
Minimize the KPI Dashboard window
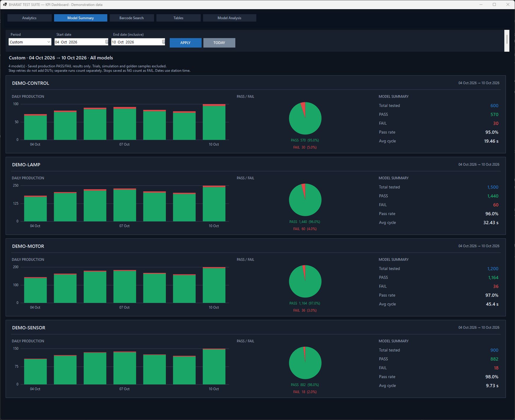pos(481,4)
